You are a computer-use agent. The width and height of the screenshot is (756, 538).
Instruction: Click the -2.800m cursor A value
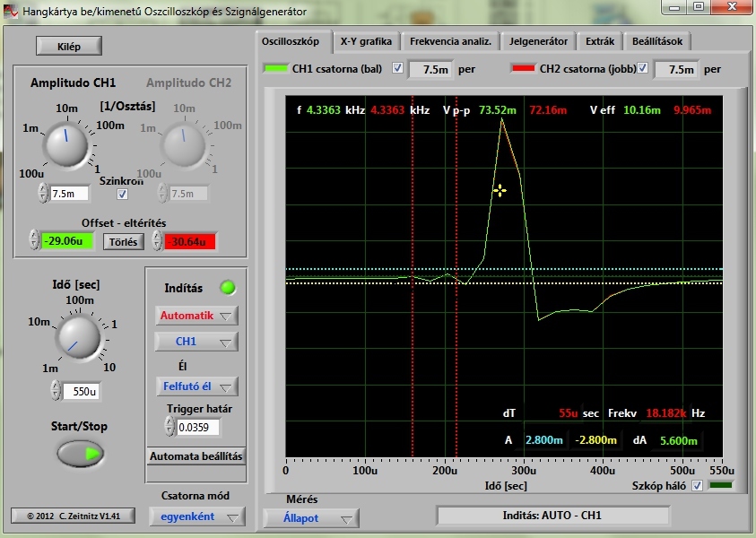[596, 440]
